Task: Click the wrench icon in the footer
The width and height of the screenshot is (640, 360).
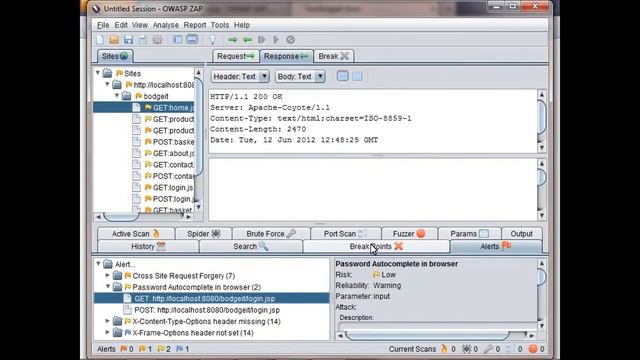Action: tap(488, 349)
